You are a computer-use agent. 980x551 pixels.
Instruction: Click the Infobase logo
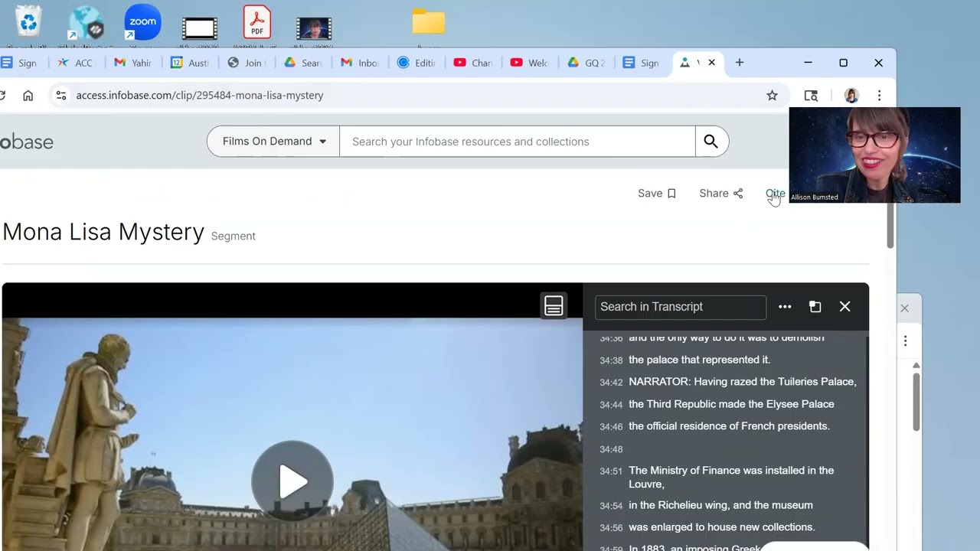(26, 142)
